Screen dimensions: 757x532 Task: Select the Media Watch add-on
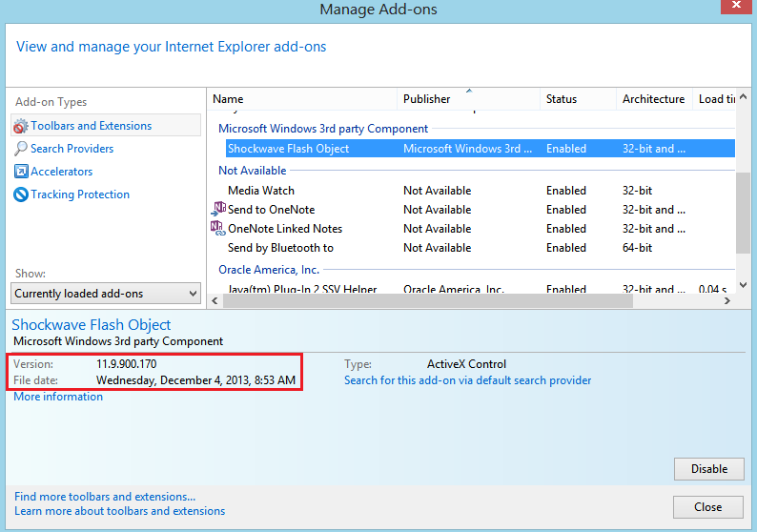[x=260, y=191]
